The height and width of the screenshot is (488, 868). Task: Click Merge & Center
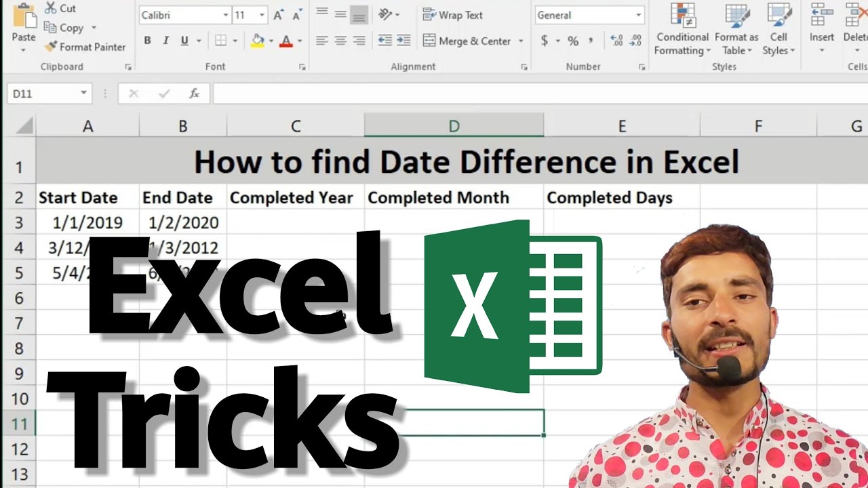click(x=467, y=41)
